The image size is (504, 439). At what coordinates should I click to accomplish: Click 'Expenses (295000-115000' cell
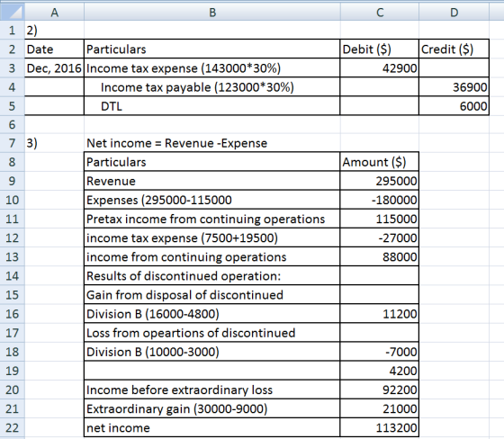pos(212,200)
